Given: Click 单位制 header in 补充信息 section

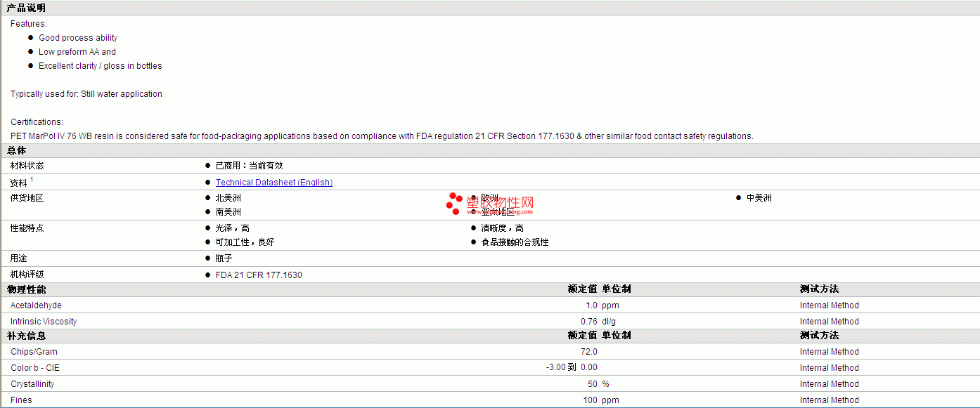Looking at the screenshot, I should (x=617, y=336).
